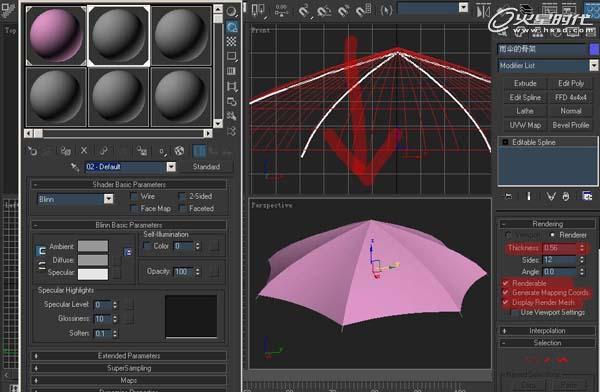Toggle the highlighted Show End Result icon
The image size is (600, 392).
point(199,151)
